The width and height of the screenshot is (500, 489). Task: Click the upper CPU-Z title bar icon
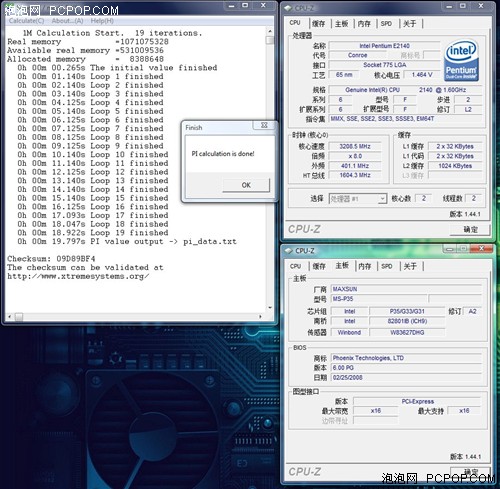(288, 8)
